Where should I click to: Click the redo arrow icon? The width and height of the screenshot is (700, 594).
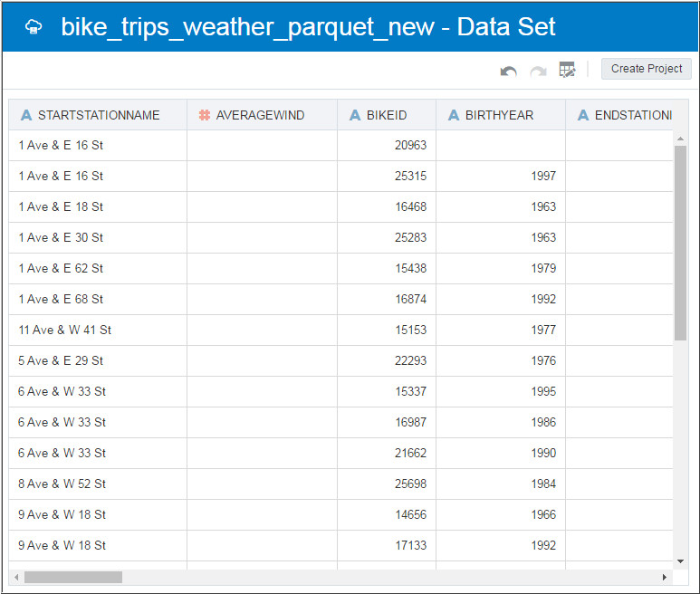pos(538,70)
